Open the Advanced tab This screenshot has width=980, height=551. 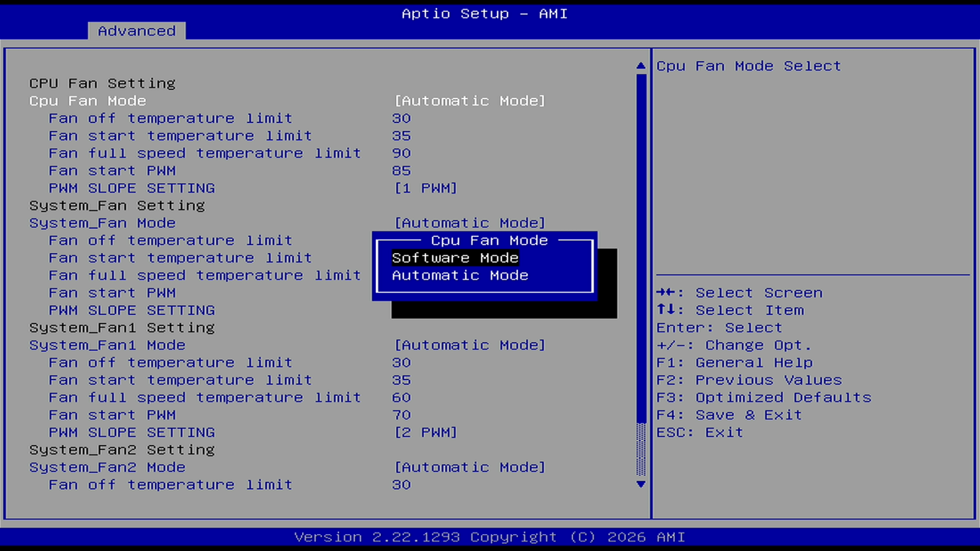pos(136,31)
